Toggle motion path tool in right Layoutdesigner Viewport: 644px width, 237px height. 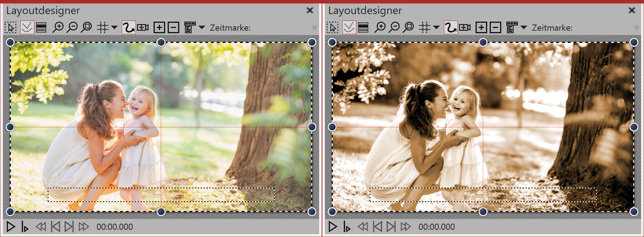tap(450, 27)
